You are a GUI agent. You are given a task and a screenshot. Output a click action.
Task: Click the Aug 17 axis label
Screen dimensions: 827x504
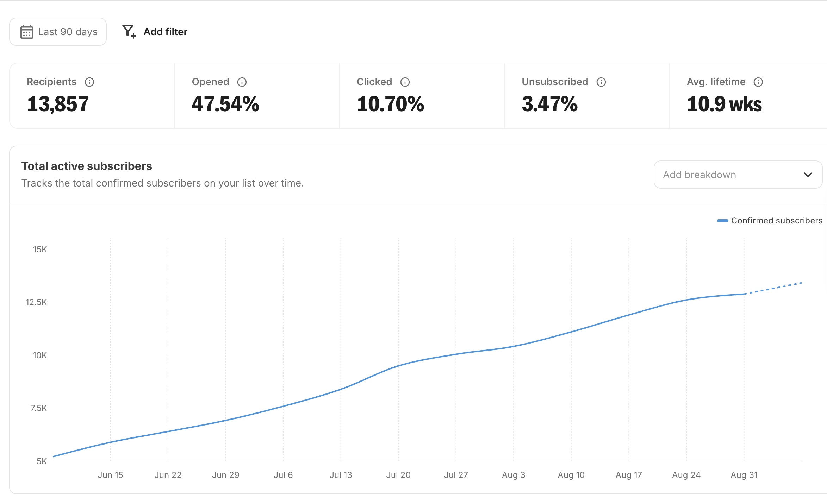pos(629,475)
